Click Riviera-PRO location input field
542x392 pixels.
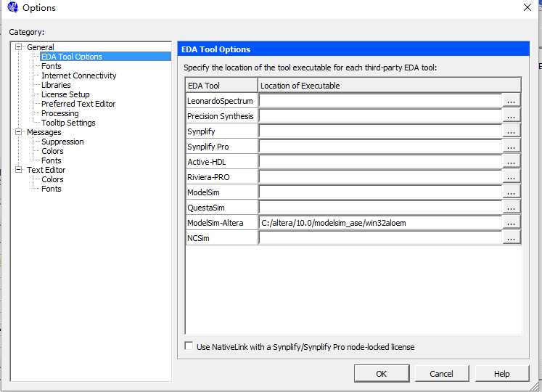click(380, 177)
